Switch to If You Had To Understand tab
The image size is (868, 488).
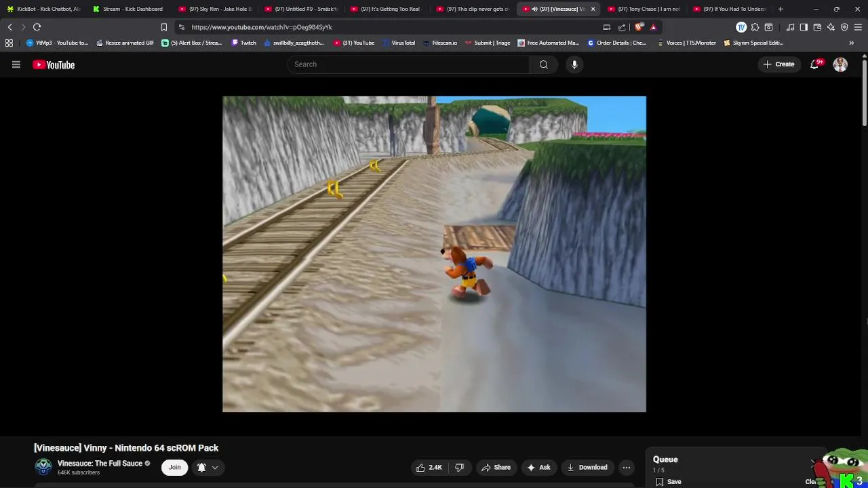click(x=730, y=9)
